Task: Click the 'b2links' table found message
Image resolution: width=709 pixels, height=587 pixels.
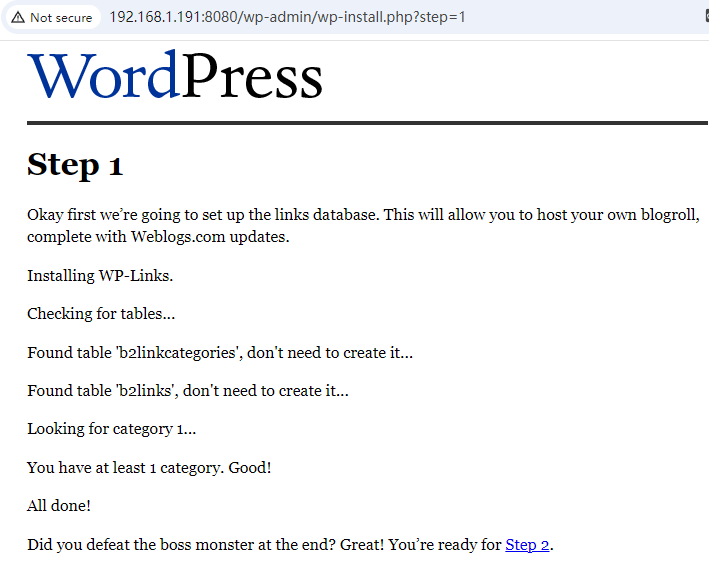Action: click(187, 390)
